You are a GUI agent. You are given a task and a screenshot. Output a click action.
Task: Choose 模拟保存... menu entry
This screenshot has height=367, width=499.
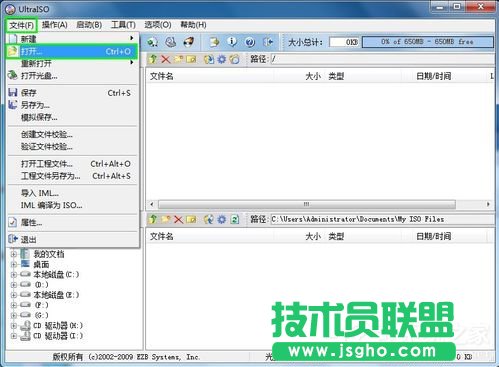(72, 117)
